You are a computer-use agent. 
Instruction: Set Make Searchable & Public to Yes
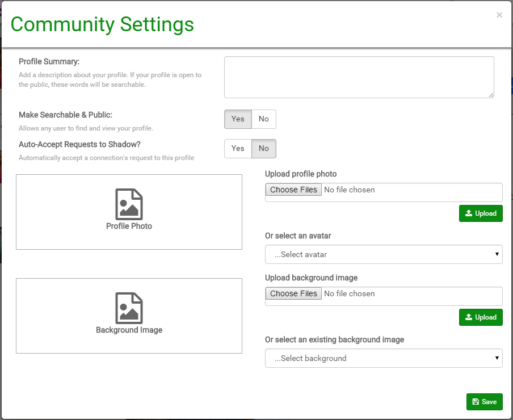238,119
